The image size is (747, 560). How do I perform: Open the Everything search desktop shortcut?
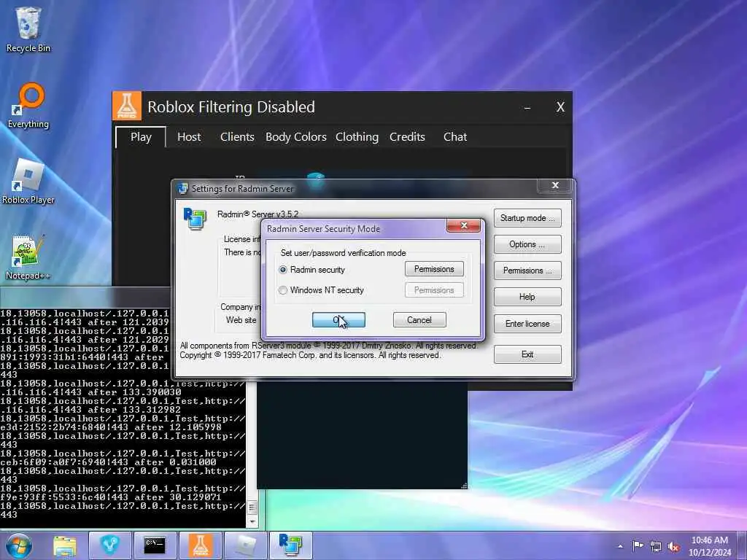tap(28, 106)
